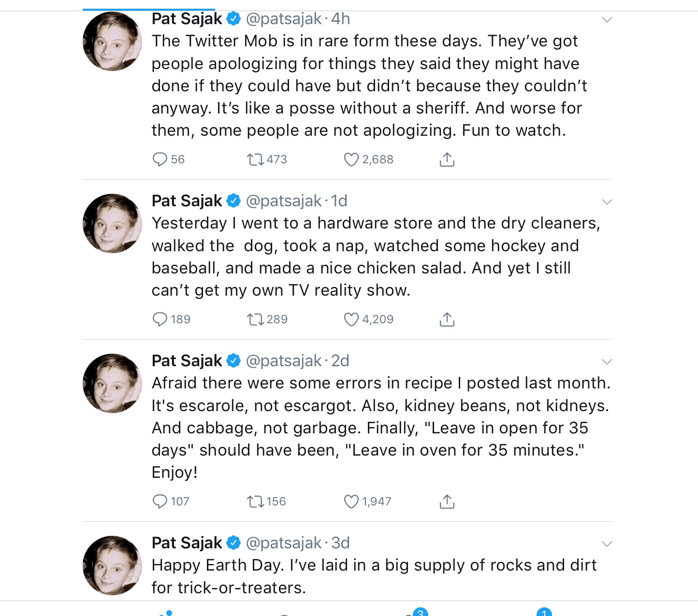Retweet the hardware store tweet
This screenshot has height=616, width=698.
coord(255,319)
